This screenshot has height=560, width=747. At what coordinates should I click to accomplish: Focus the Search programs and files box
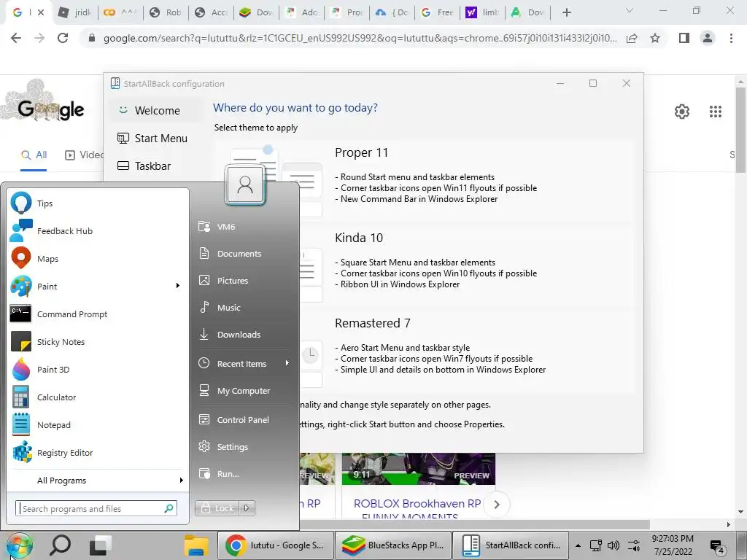pos(96,508)
